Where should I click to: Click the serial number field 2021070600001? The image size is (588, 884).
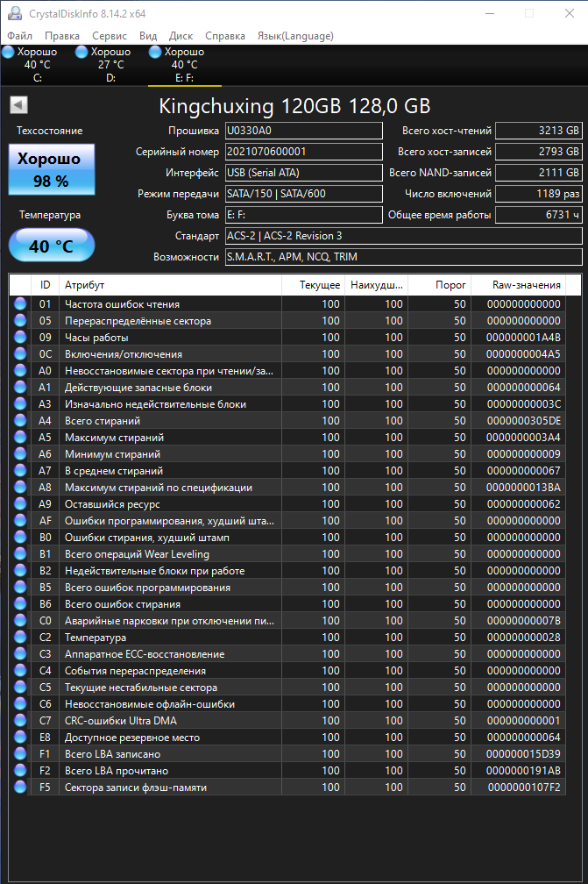pyautogui.click(x=303, y=152)
